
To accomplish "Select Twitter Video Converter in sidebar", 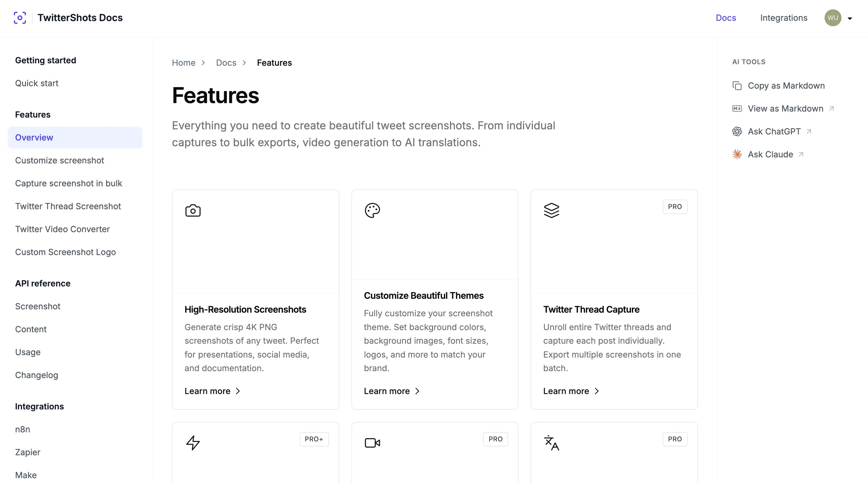I will click(62, 229).
